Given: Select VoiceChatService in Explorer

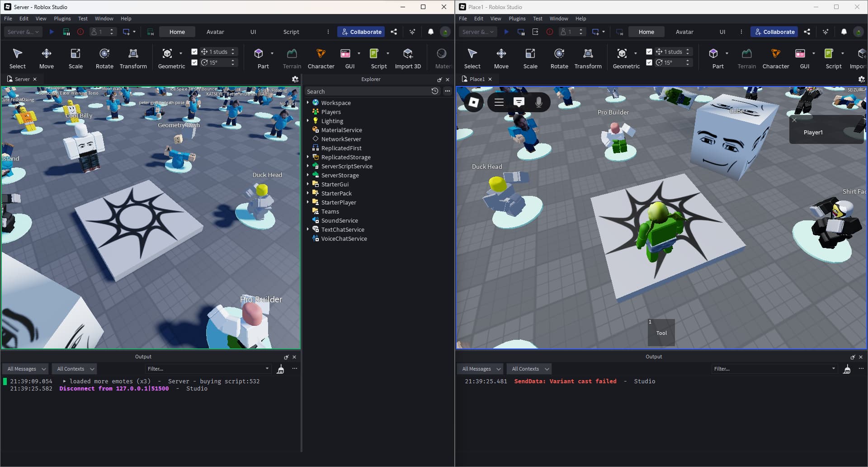Looking at the screenshot, I should [x=344, y=238].
